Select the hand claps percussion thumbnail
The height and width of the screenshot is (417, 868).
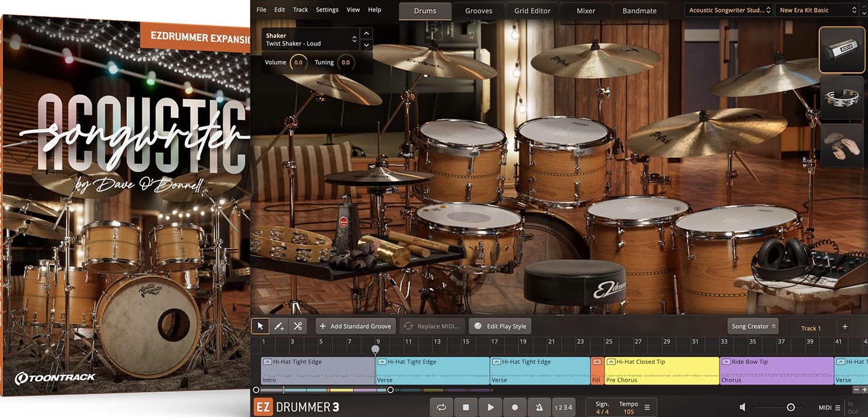point(842,146)
